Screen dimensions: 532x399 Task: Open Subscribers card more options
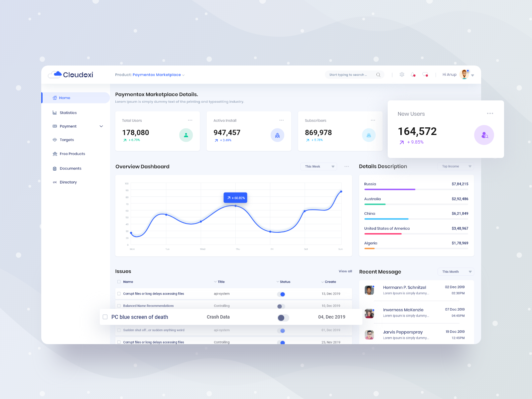[x=373, y=120]
